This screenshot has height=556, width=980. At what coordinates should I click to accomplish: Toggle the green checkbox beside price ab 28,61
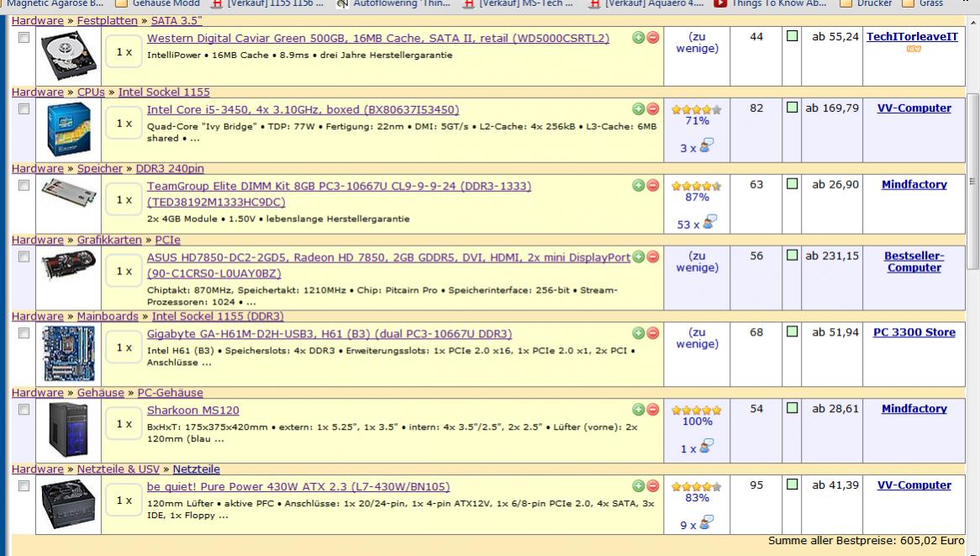(x=792, y=408)
